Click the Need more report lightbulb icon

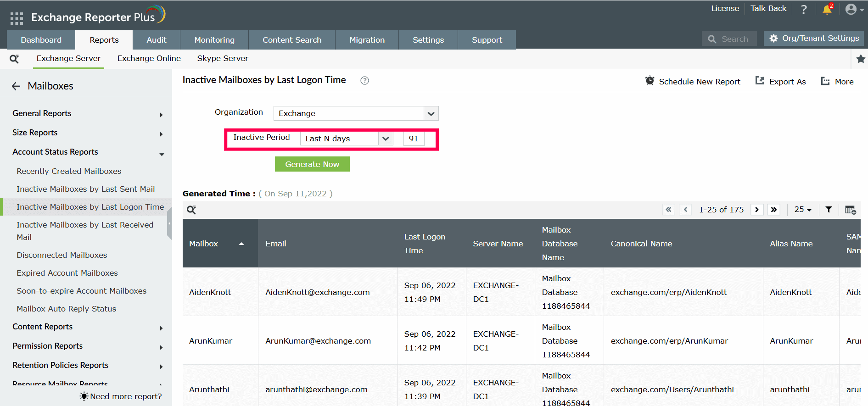(x=84, y=396)
